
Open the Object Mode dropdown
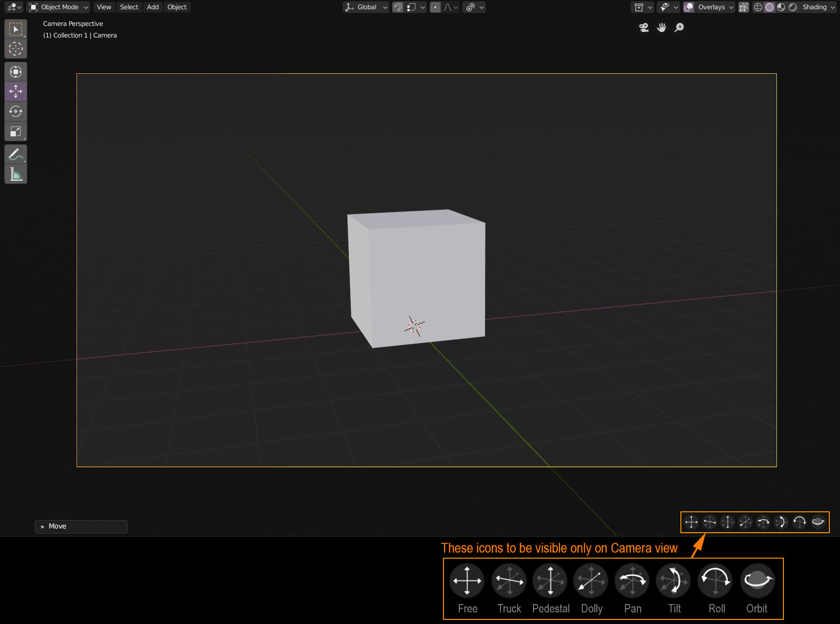[x=58, y=7]
